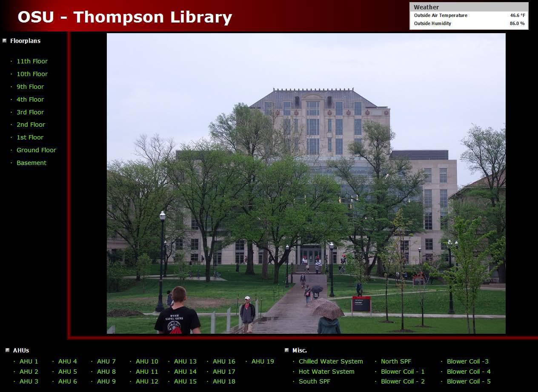
Task: Open AHU 5 page
Action: [68, 372]
